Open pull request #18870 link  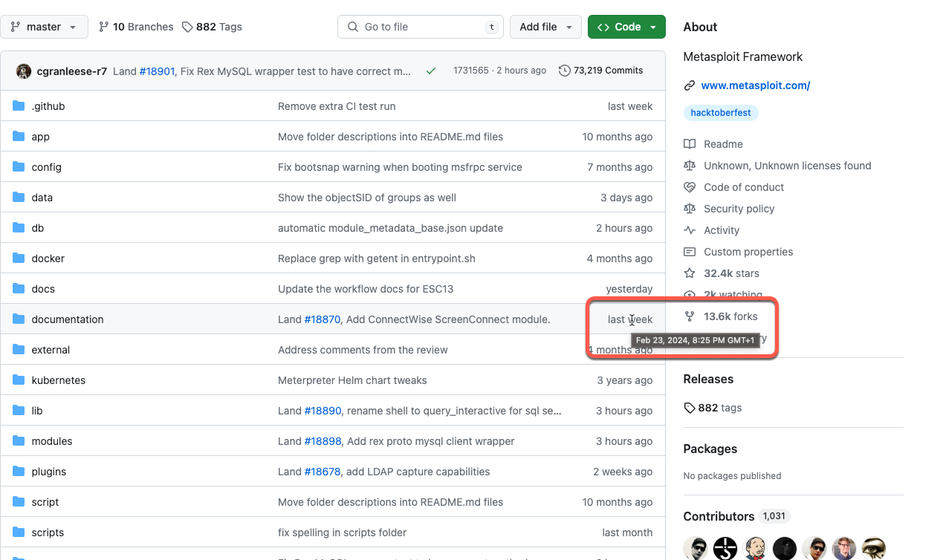323,319
